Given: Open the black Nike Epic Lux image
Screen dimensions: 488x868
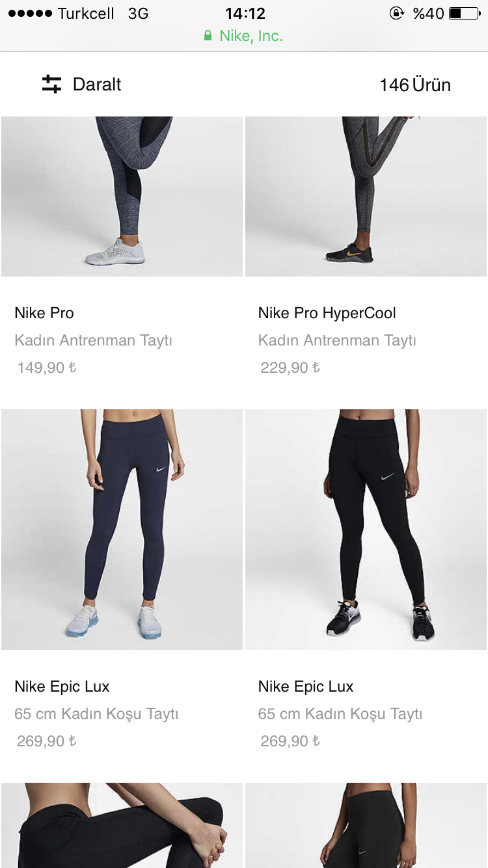Looking at the screenshot, I should (x=366, y=530).
